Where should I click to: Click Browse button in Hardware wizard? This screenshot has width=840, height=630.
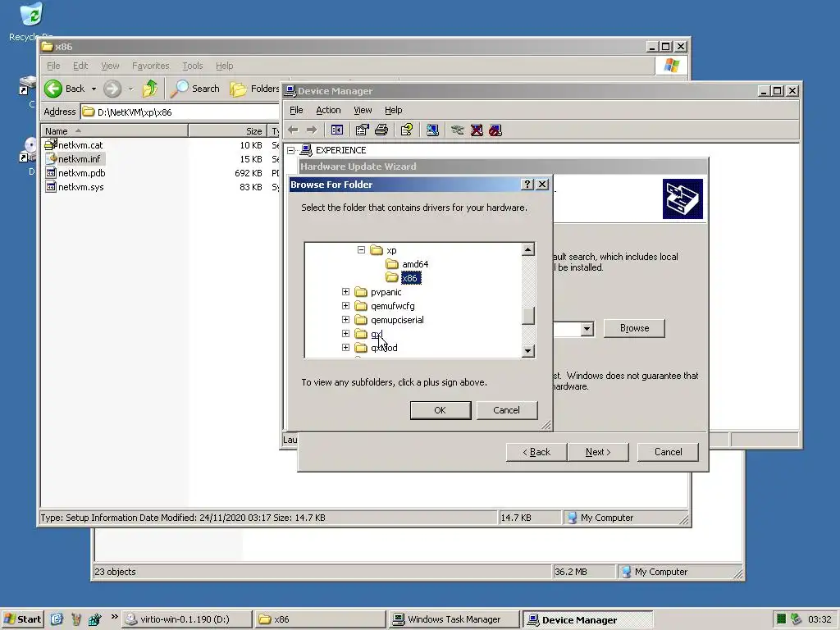[634, 328]
